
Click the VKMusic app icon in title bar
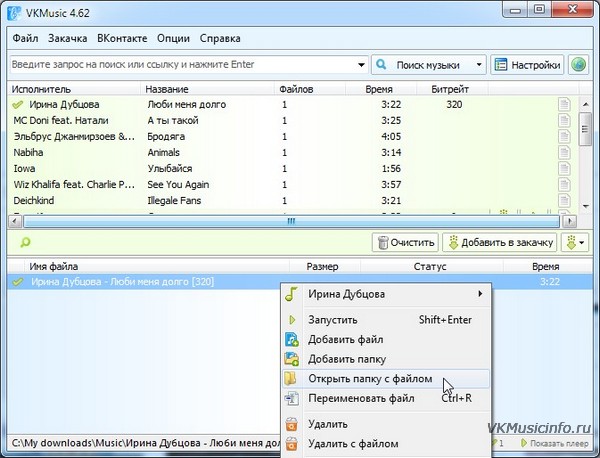14,13
